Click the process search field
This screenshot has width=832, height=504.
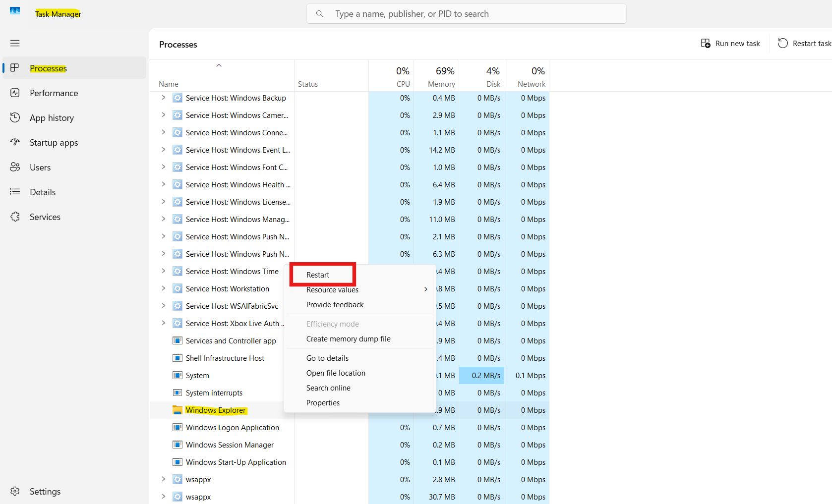tap(466, 13)
